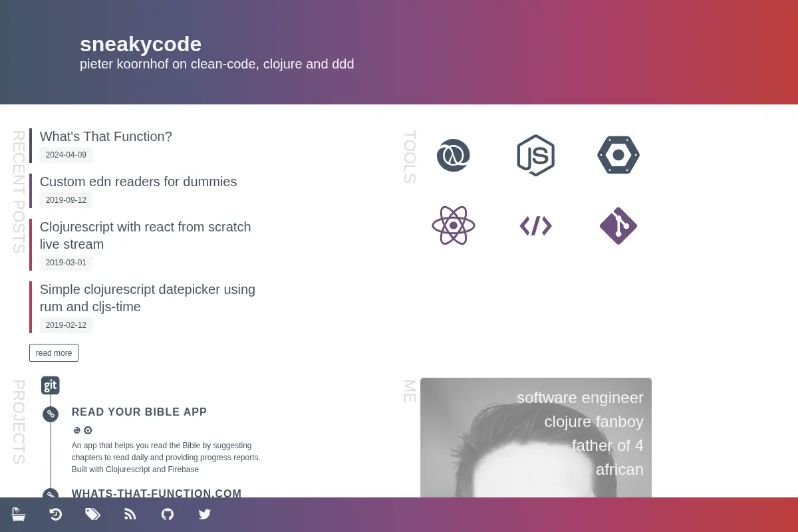Click the date tag 2024-04-09
The width and height of the screenshot is (798, 532).
pyautogui.click(x=66, y=155)
